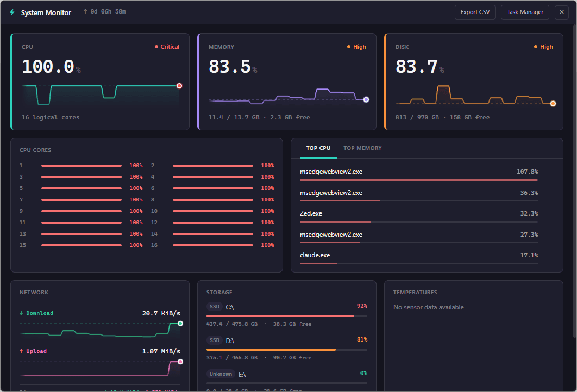Viewport: 577px width, 392px height.
Task: Select msedgewebview2.exe at 36.3%
Action: tap(419, 195)
